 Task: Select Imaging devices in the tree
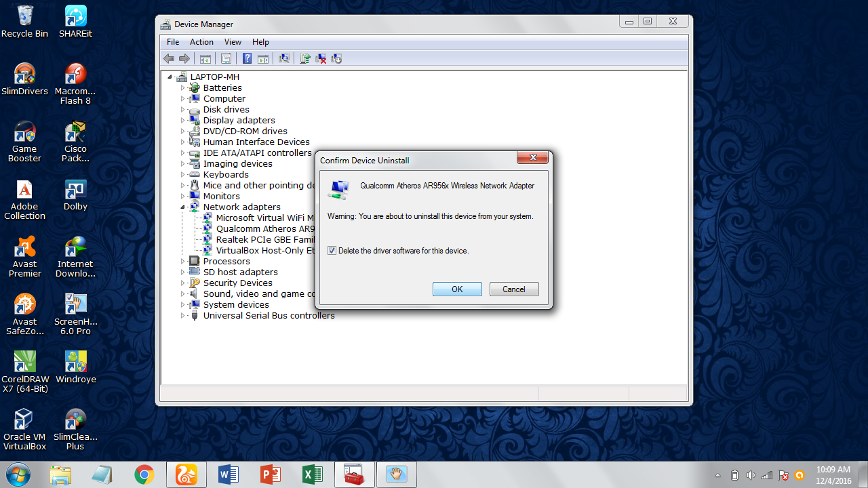click(x=238, y=164)
